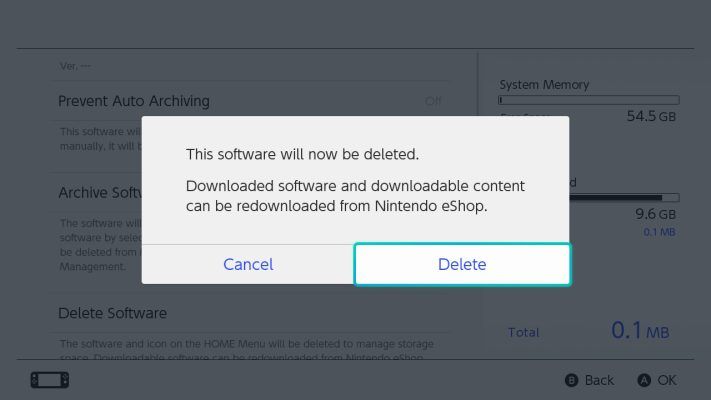Click the handheld console icon at bottom left
Image resolution: width=711 pixels, height=400 pixels.
pos(50,380)
